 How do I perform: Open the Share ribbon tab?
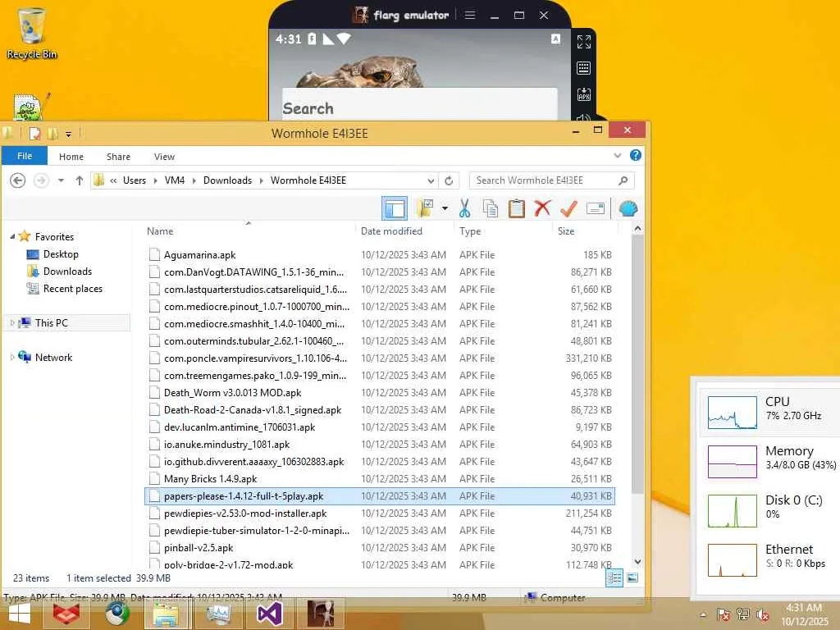tap(118, 157)
